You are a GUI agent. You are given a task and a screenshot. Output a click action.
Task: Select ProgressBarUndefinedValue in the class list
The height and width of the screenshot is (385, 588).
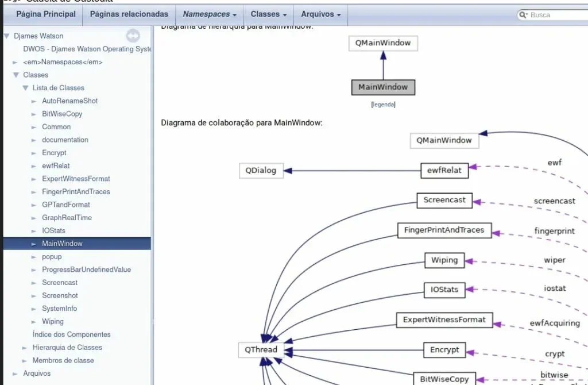click(86, 270)
